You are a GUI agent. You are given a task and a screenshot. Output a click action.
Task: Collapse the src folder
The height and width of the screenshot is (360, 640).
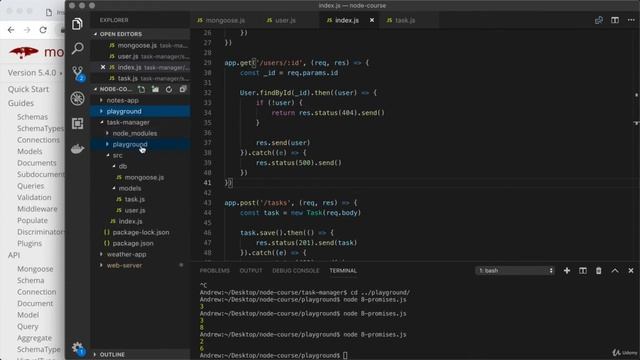coord(140,156)
